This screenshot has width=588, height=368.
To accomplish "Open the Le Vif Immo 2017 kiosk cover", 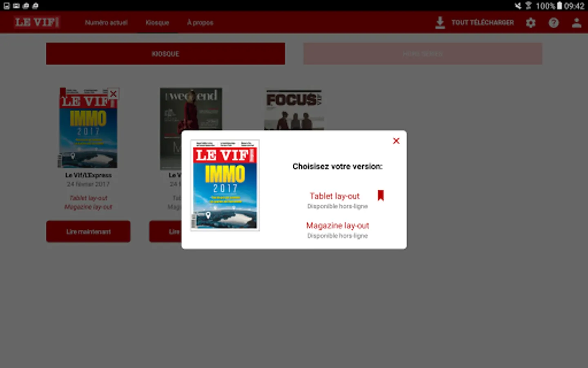I will click(x=87, y=128).
